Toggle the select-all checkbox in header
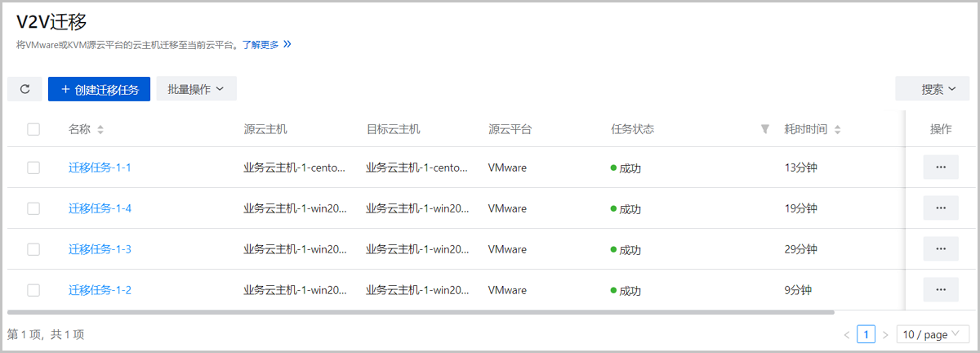 pyautogui.click(x=33, y=129)
